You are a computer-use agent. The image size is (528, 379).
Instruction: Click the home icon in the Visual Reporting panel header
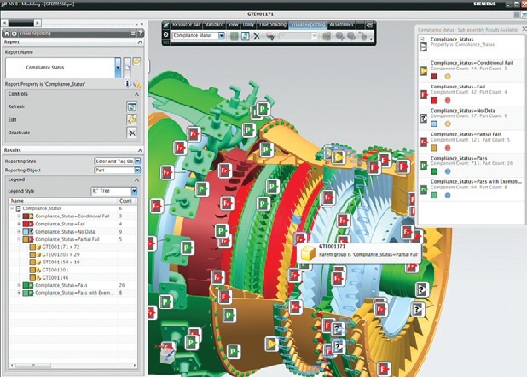[x=7, y=33]
